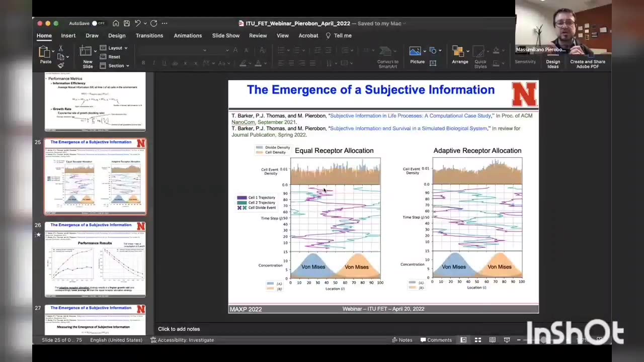Open the Insert ribbon tab
Viewport: 644px width, 362px height.
(68, 36)
